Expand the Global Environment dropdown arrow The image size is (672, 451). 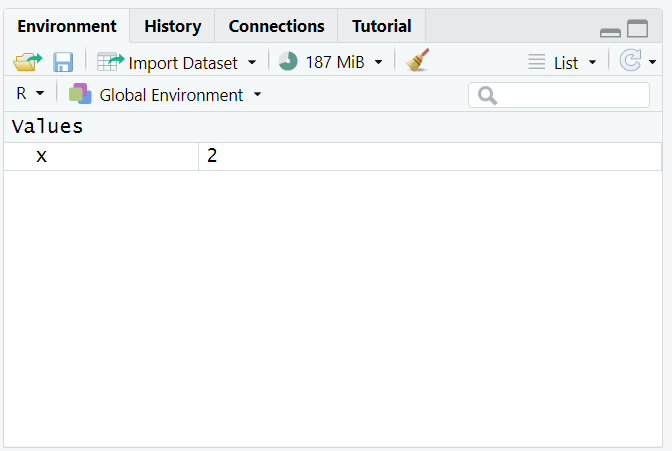pyautogui.click(x=258, y=95)
